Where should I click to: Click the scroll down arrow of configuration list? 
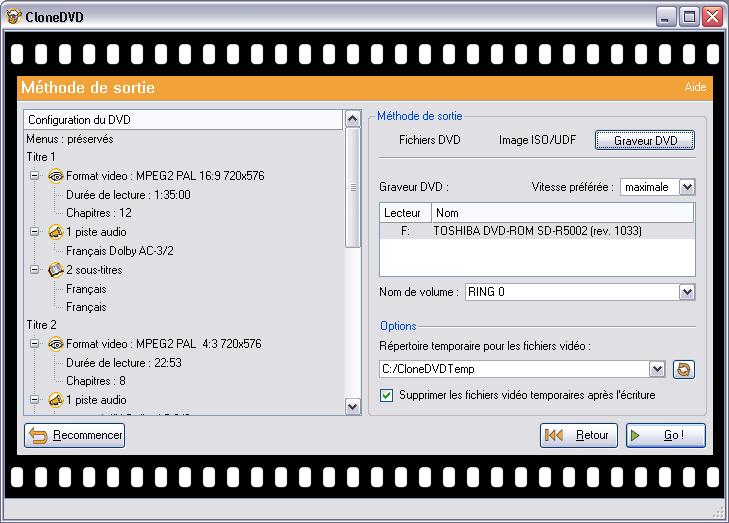pyautogui.click(x=353, y=407)
